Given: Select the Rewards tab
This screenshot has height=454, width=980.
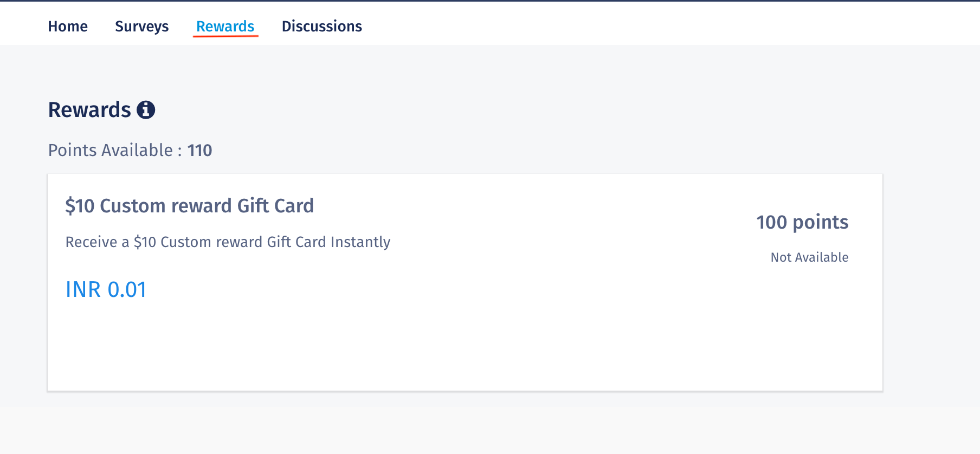Looking at the screenshot, I should [225, 26].
